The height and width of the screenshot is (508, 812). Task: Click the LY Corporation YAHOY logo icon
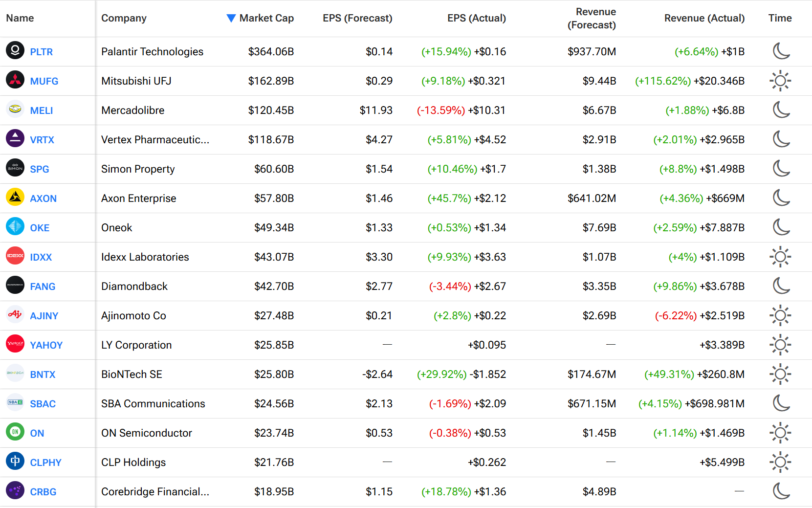click(x=15, y=344)
